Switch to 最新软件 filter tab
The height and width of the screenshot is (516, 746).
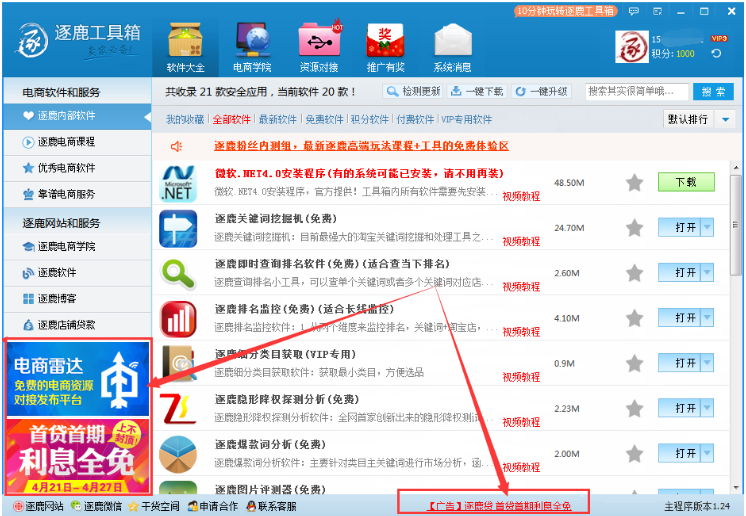pos(277,119)
